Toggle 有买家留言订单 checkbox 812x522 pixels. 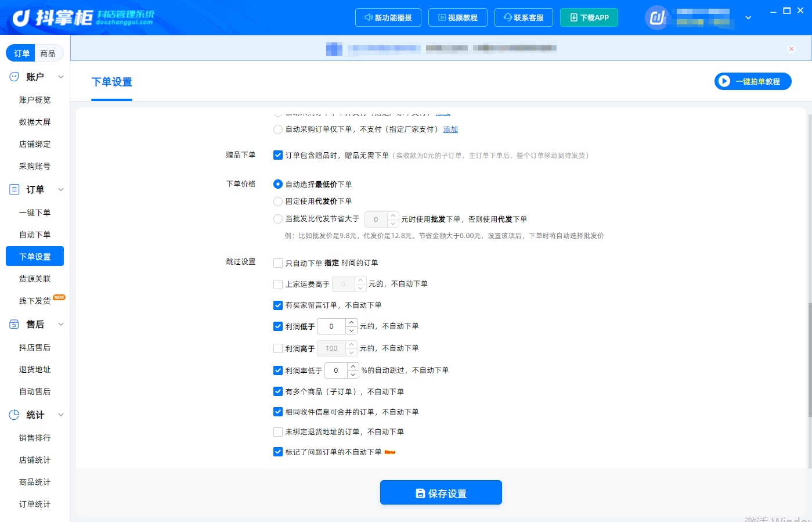(x=278, y=305)
